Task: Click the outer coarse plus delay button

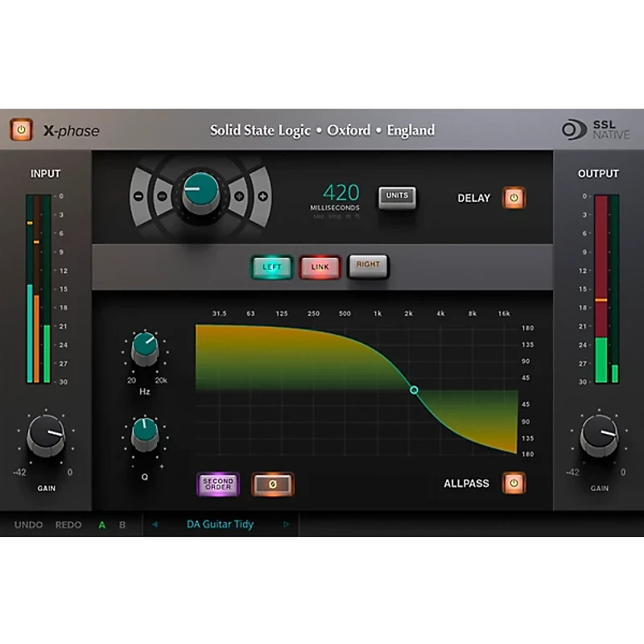Action: click(x=262, y=196)
